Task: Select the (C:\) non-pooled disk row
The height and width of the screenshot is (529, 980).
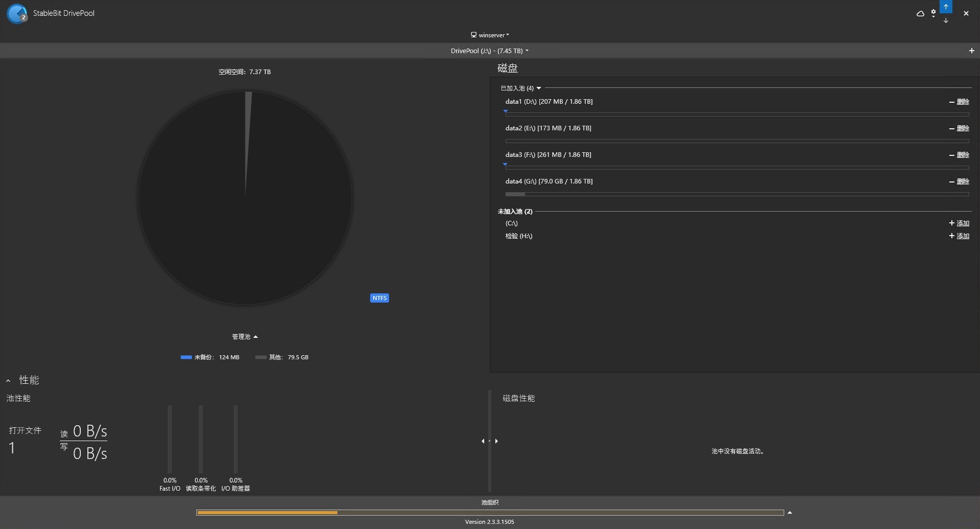Action: (x=511, y=223)
